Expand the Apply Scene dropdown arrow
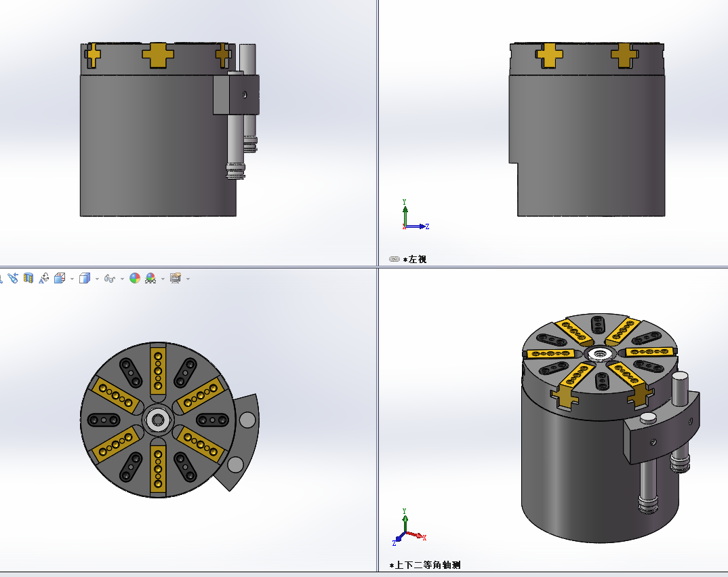Image resolution: width=728 pixels, height=577 pixels. (163, 279)
